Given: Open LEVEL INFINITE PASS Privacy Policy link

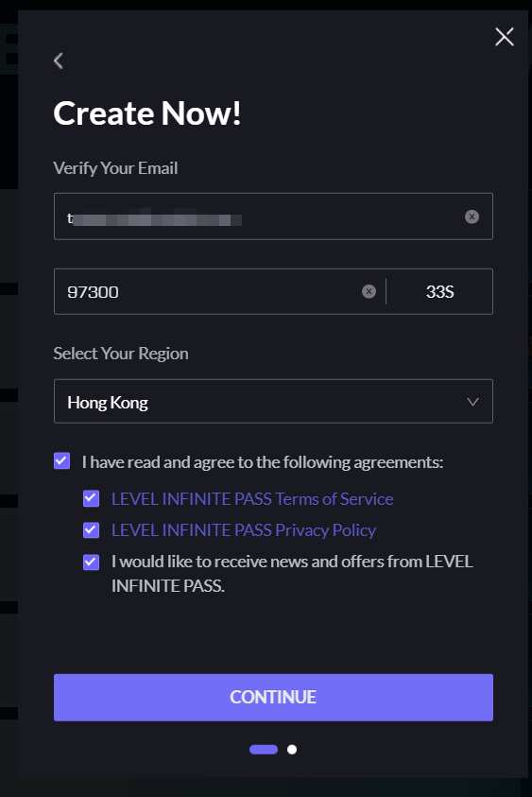Looking at the screenshot, I should pyautogui.click(x=244, y=530).
